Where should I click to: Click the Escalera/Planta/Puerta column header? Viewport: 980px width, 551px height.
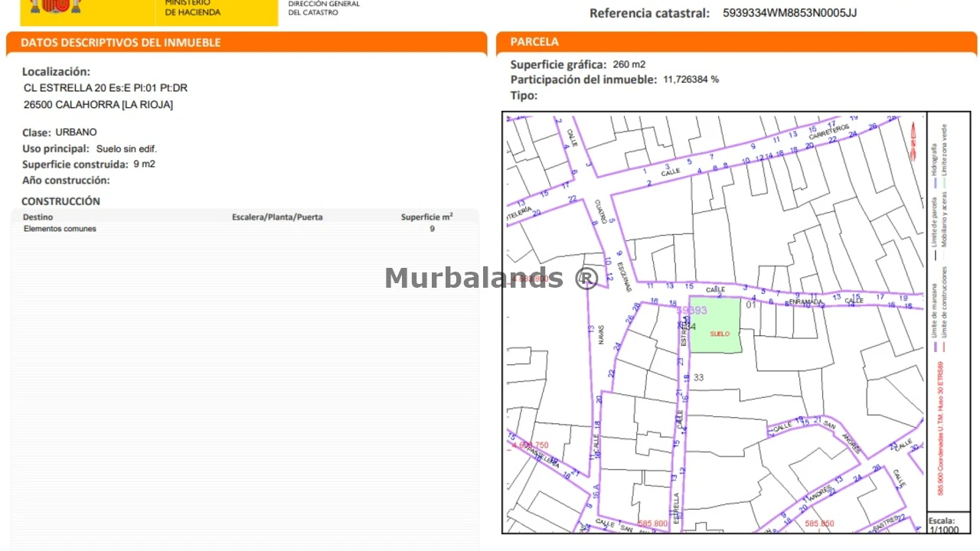click(x=277, y=217)
